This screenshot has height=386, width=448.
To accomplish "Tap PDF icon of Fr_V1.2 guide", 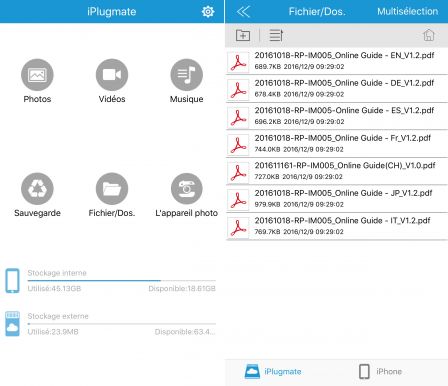I will point(238,145).
